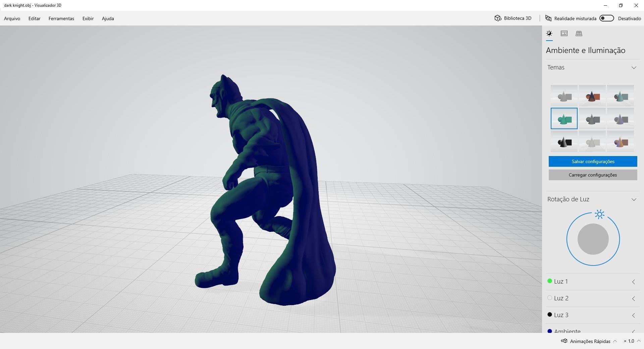This screenshot has width=644, height=349.
Task: Minimize the Visualizador 3D window
Action: coord(605,5)
